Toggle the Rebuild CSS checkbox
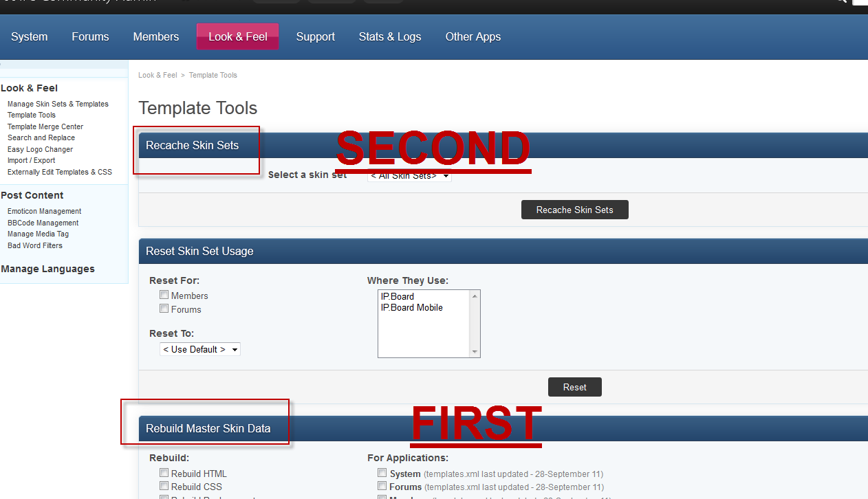The width and height of the screenshot is (868, 499). point(164,486)
